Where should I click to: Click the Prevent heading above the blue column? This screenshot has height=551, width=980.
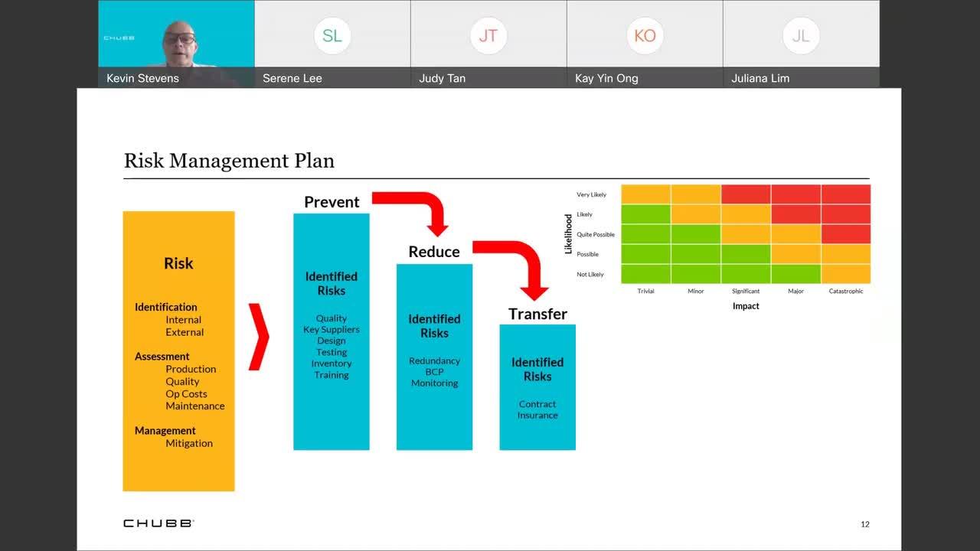(332, 202)
